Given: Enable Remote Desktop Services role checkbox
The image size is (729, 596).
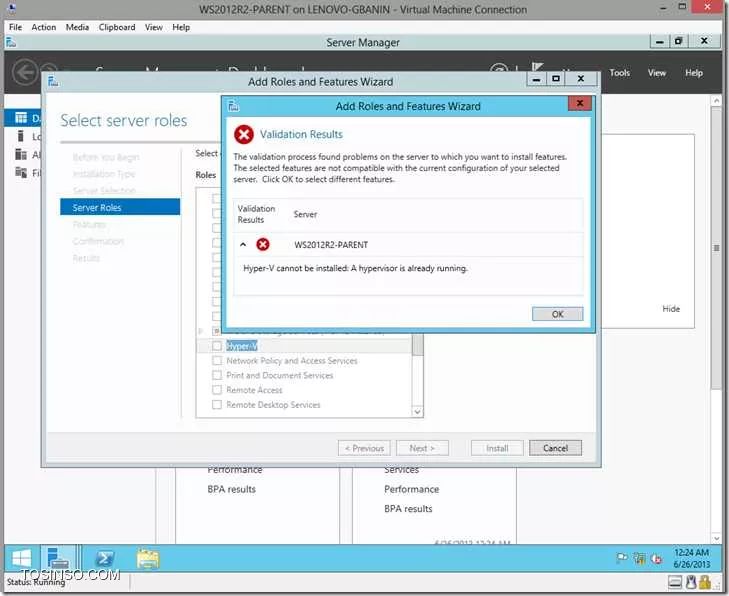Looking at the screenshot, I should coord(216,404).
